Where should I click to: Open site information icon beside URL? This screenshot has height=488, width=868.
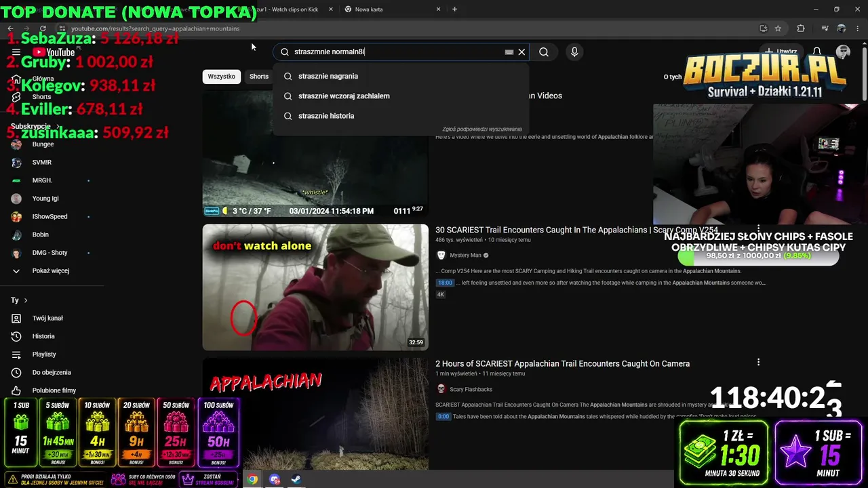(x=62, y=28)
